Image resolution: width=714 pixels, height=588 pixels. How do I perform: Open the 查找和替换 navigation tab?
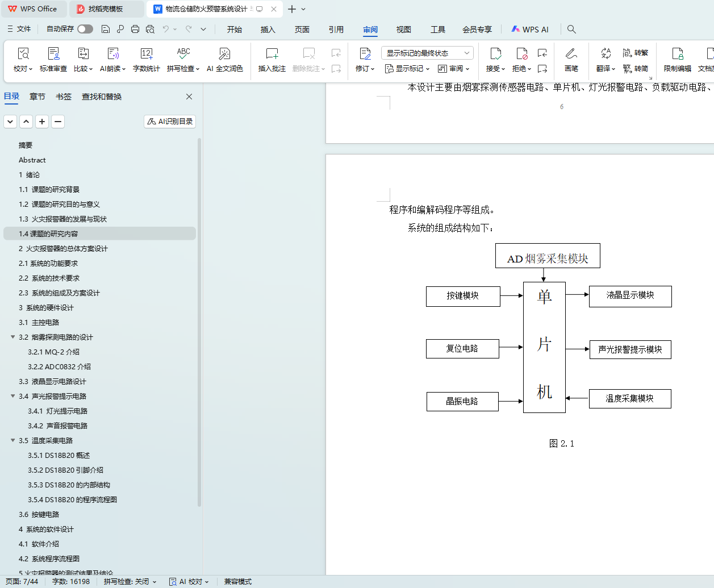(x=102, y=97)
